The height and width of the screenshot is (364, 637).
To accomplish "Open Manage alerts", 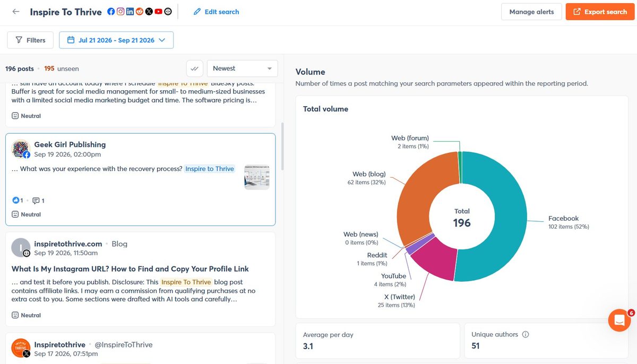I will [x=531, y=12].
